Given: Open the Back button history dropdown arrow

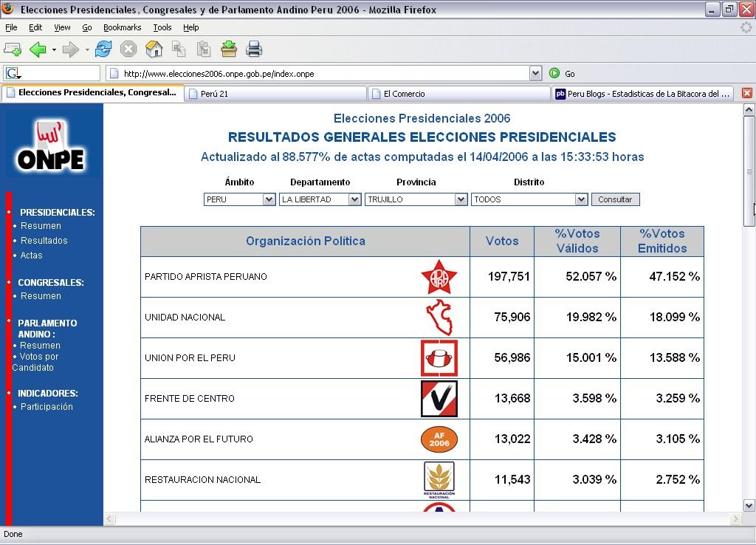Looking at the screenshot, I should coord(54,49).
